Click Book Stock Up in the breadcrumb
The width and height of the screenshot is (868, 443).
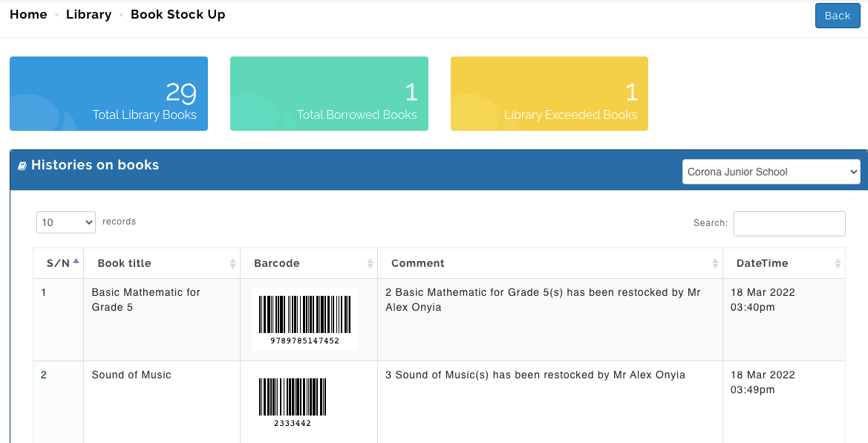pyautogui.click(x=177, y=14)
